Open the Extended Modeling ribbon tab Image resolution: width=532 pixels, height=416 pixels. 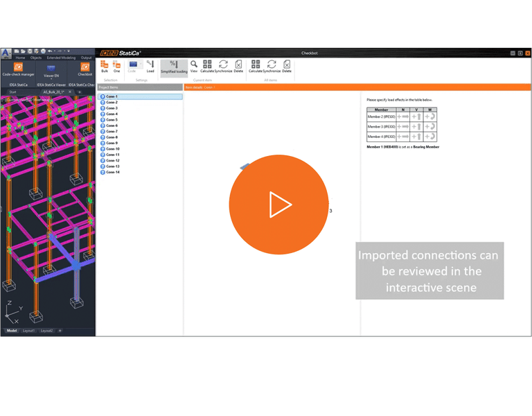61,58
